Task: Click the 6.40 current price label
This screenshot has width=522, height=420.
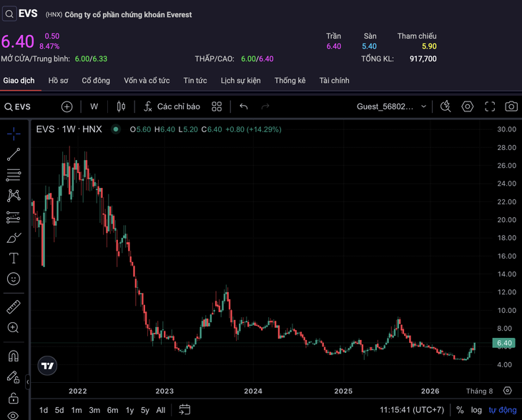Action: [504, 343]
